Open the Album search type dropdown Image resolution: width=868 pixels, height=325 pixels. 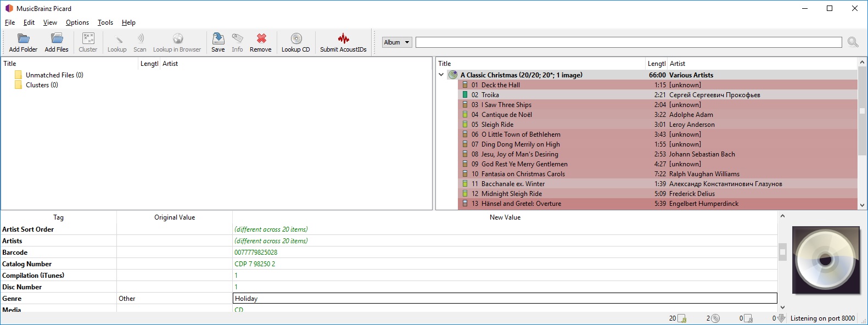pyautogui.click(x=397, y=42)
